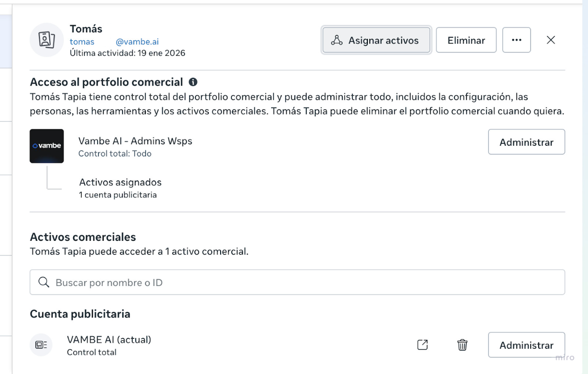Screen dimensions: 588x374
Task: Remove the VAMBE AI account with the trash icon
Action: click(462, 345)
